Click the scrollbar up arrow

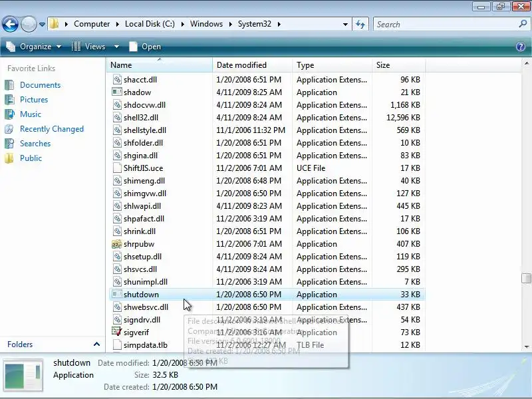coord(526,63)
